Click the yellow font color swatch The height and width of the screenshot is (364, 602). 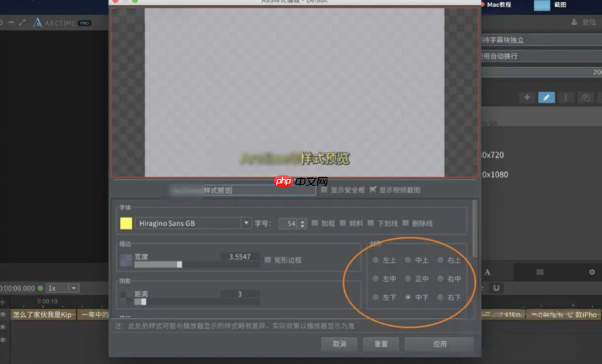(126, 223)
